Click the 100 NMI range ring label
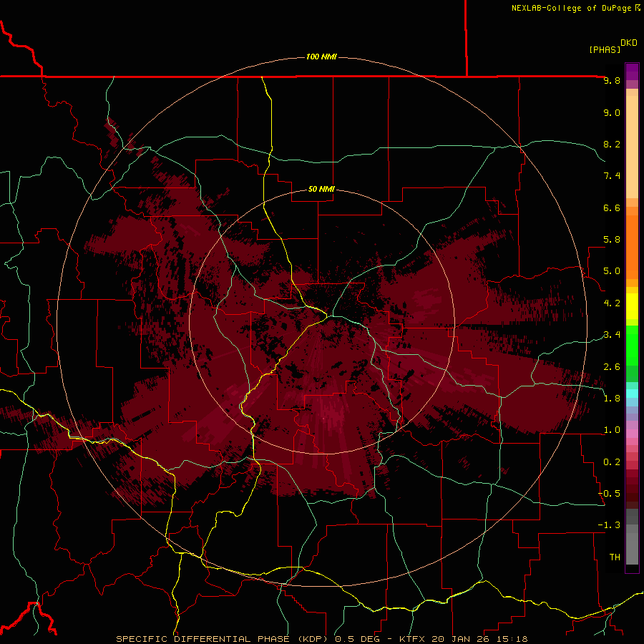The width and height of the screenshot is (644, 644). click(x=321, y=57)
